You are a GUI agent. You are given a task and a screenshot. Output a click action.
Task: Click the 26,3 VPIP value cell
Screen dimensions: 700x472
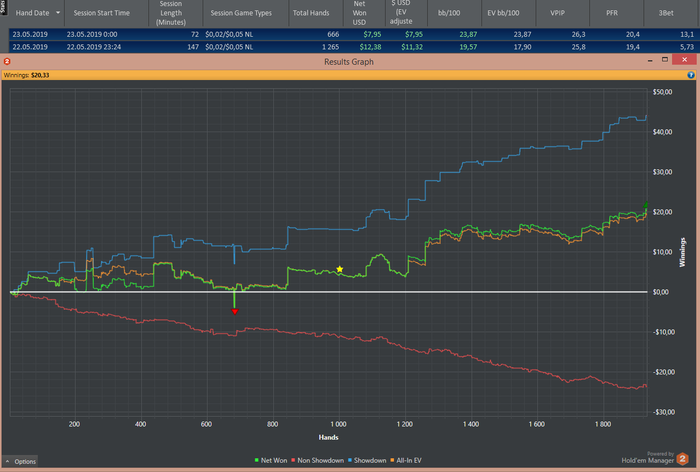click(579, 34)
